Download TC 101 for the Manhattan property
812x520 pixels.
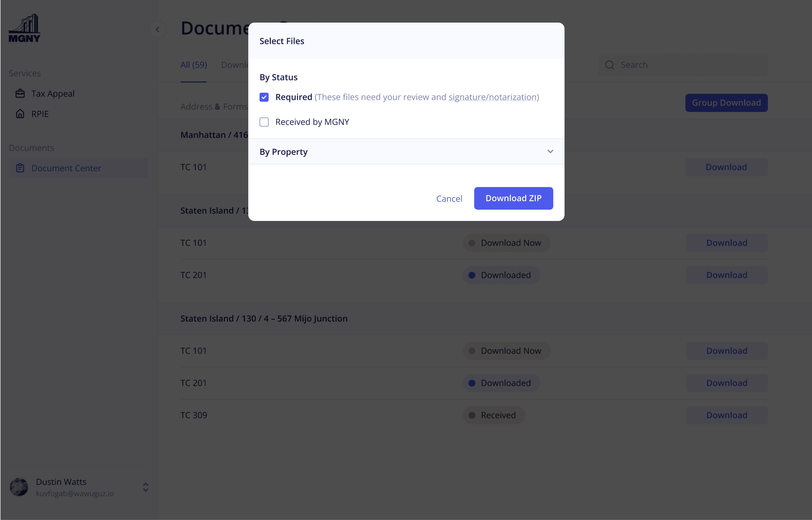point(726,167)
